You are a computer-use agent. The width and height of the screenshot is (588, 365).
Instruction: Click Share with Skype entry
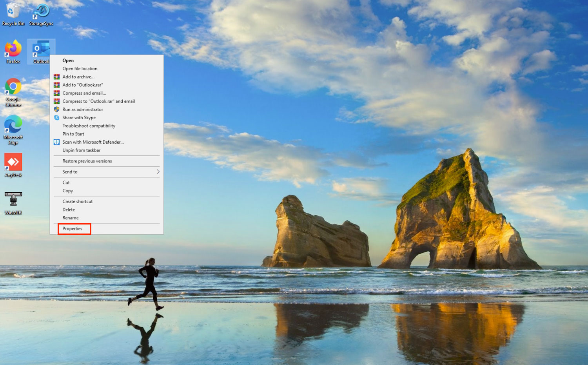click(79, 118)
